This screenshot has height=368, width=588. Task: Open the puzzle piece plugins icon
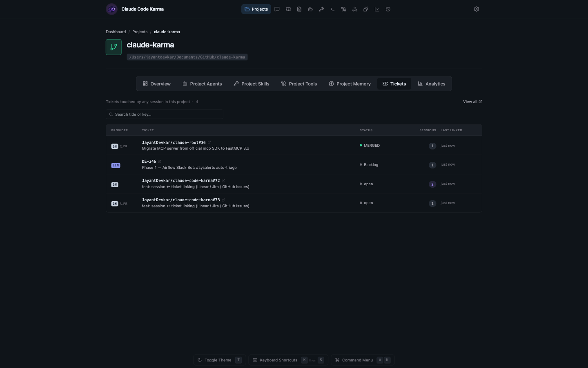366,9
